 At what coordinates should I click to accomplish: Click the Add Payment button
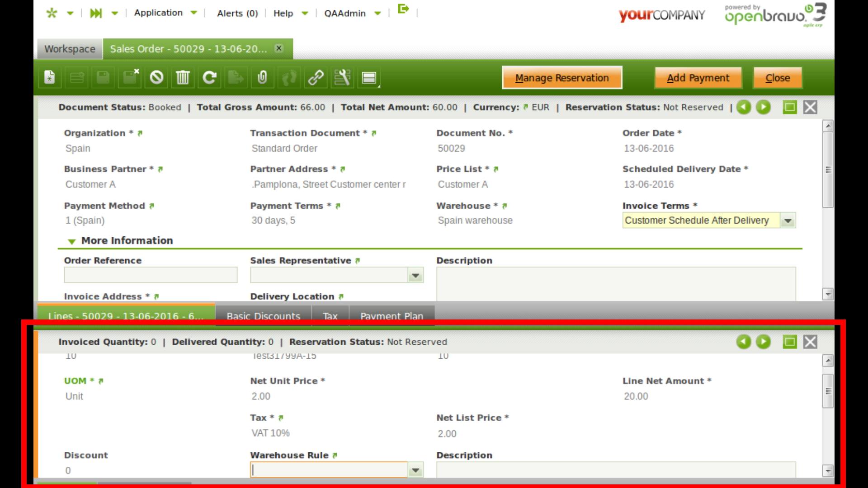[x=698, y=78]
